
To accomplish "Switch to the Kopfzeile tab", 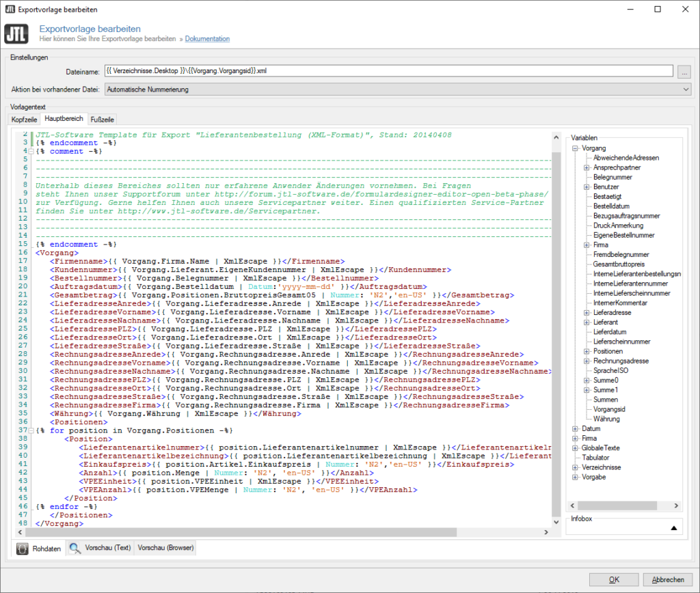I will coord(24,118).
